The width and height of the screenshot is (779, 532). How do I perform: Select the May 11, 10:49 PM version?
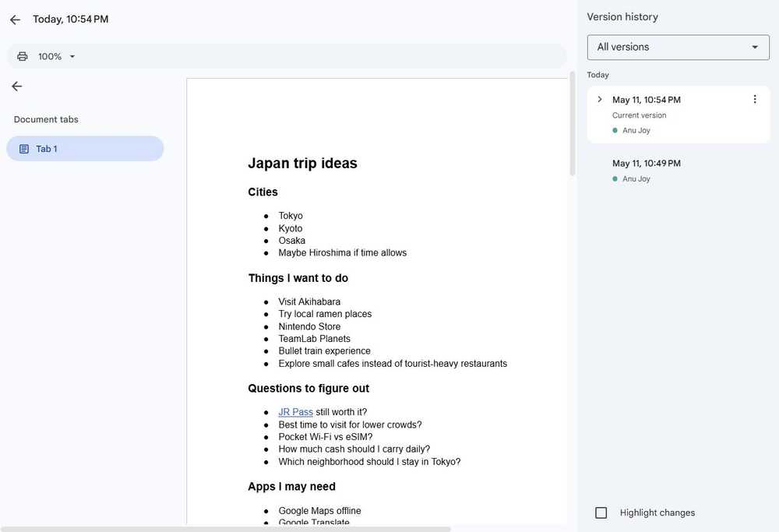679,171
